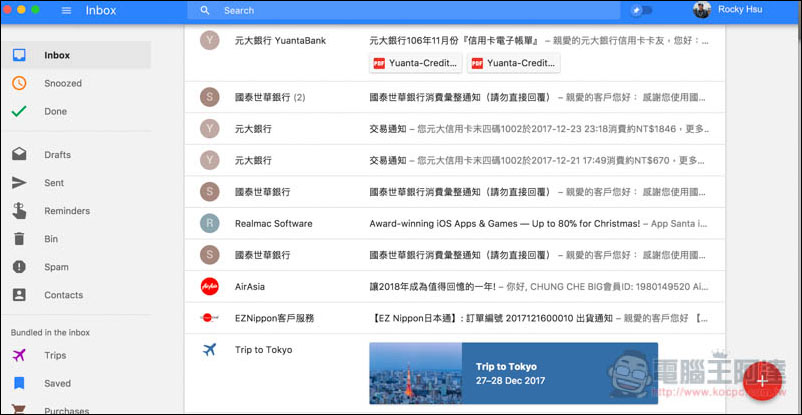Open the Reminders section
The width and height of the screenshot is (802, 415).
click(x=67, y=211)
